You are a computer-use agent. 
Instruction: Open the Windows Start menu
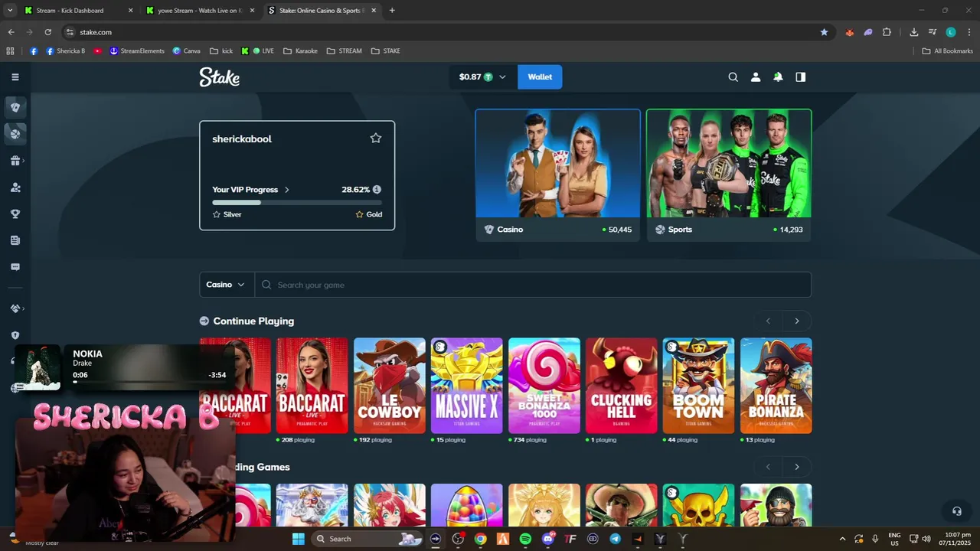(x=299, y=539)
